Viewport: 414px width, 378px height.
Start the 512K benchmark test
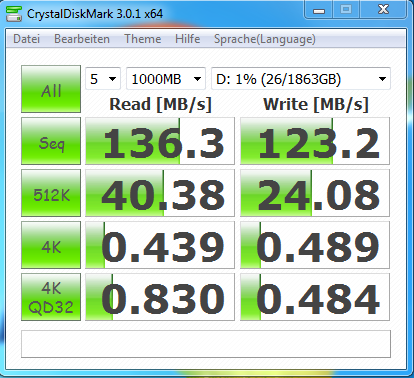(x=51, y=193)
